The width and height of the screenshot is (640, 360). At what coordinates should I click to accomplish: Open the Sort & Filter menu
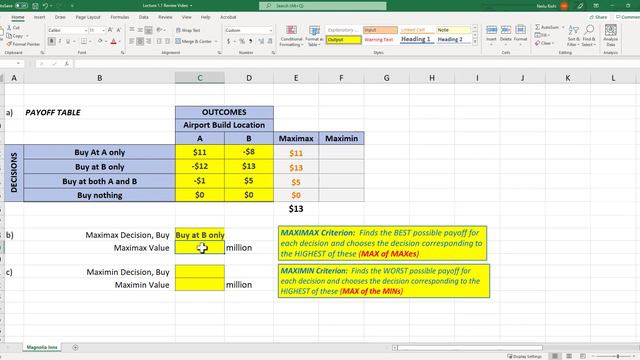tap(573, 36)
